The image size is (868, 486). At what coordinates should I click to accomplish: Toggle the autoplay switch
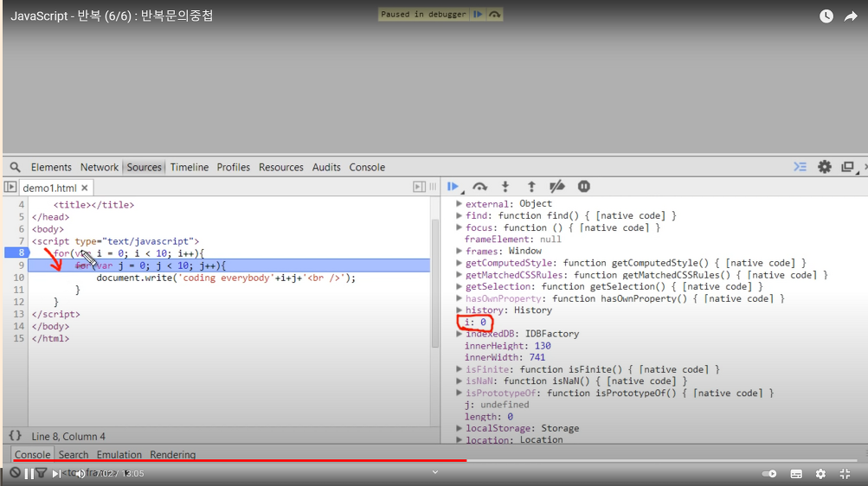coord(768,474)
